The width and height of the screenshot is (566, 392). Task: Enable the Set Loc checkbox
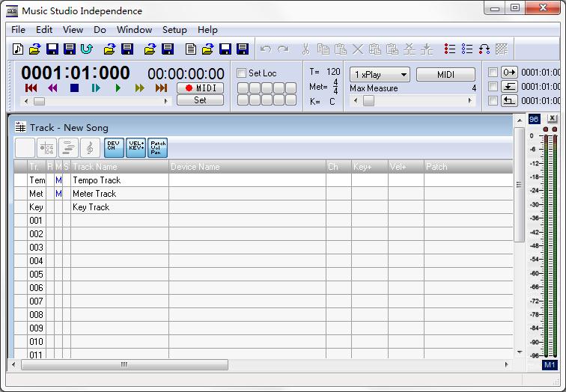click(x=242, y=73)
